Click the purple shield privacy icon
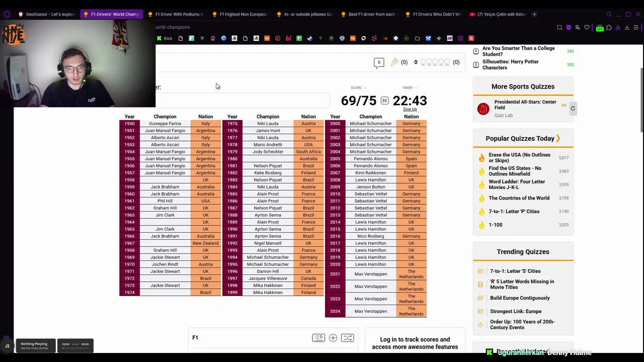This screenshot has height=362, width=644. (569, 28)
